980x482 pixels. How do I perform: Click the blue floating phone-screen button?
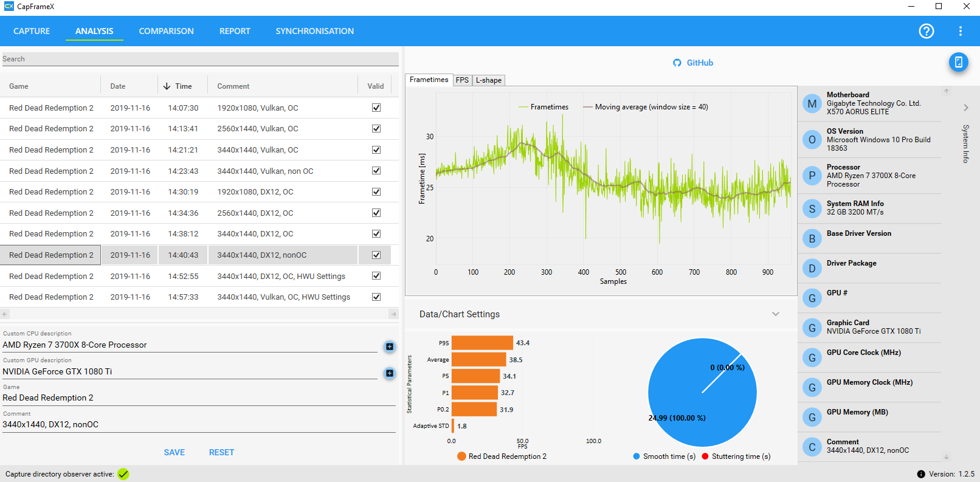coord(959,62)
